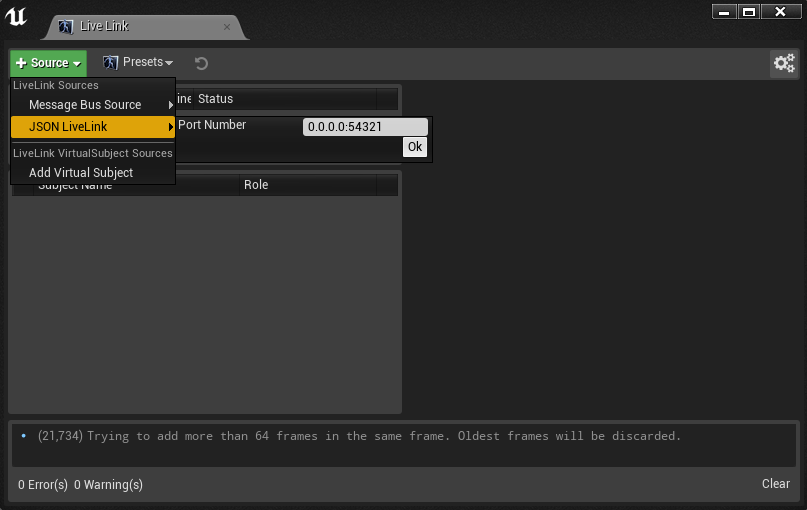Viewport: 807px width, 510px height.
Task: Click the Role column header
Action: tap(308, 185)
